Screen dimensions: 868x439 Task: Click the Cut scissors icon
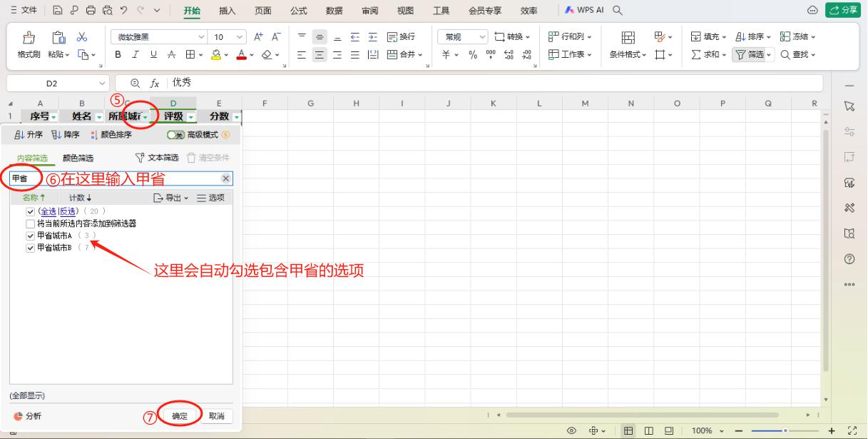point(81,37)
